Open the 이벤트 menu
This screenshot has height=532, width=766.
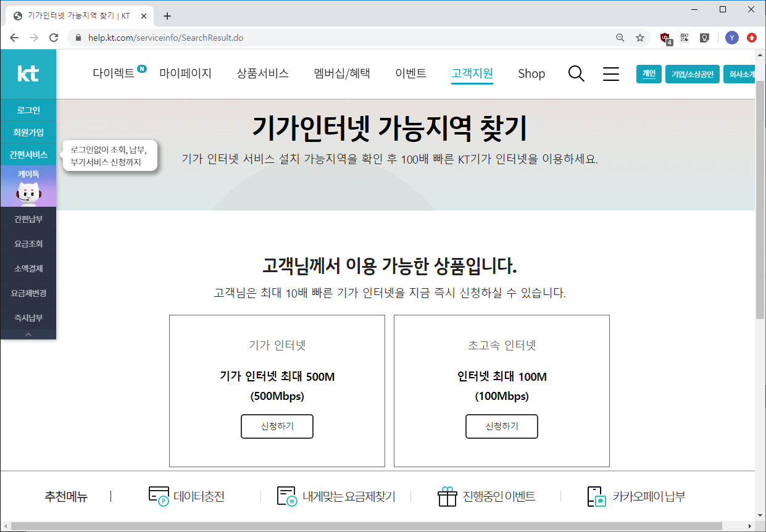(x=410, y=73)
